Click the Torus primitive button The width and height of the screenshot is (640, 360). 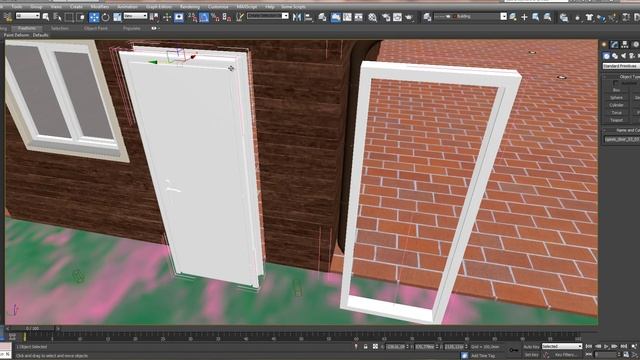(616, 112)
